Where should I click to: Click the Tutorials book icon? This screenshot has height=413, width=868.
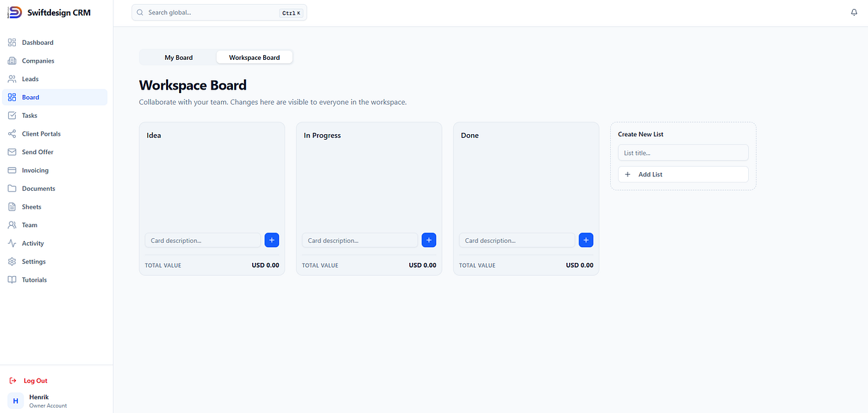12,280
